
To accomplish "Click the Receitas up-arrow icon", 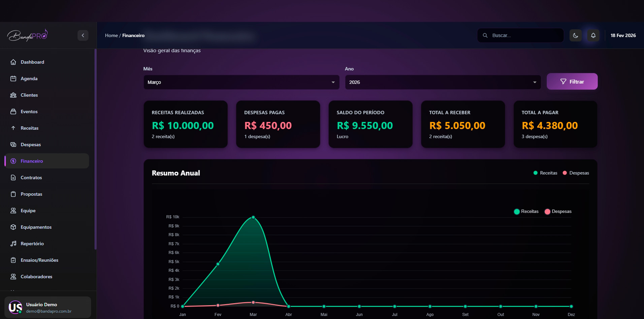I will click(13, 128).
